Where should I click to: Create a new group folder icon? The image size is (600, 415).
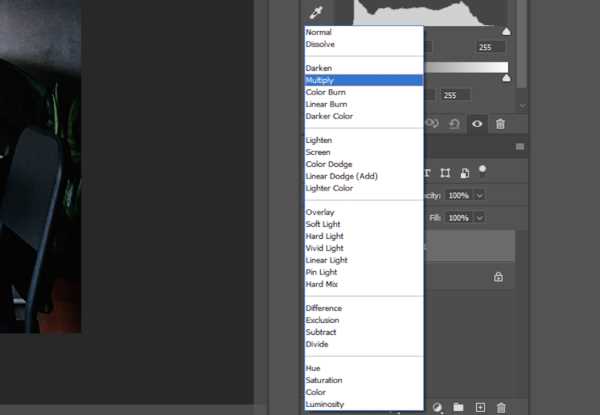click(x=458, y=407)
